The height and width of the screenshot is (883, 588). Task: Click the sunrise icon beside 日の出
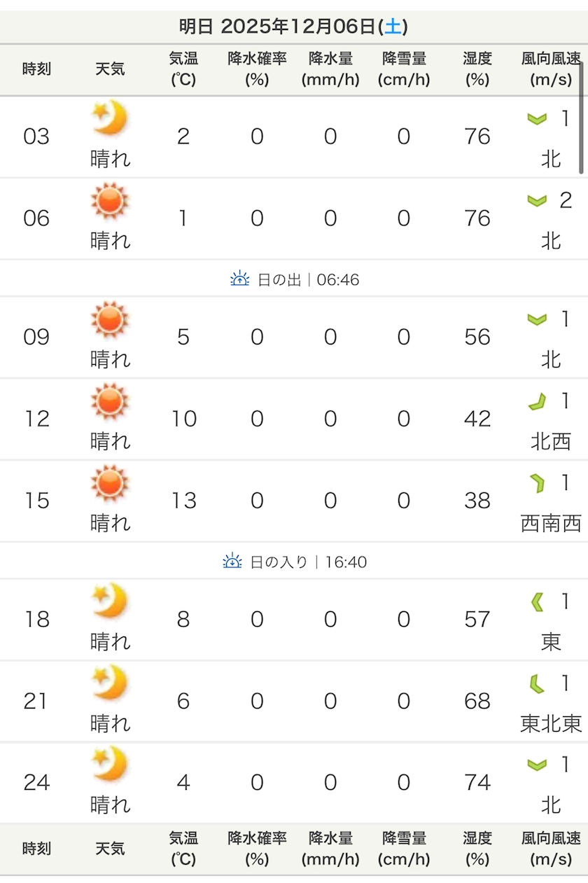click(x=240, y=279)
